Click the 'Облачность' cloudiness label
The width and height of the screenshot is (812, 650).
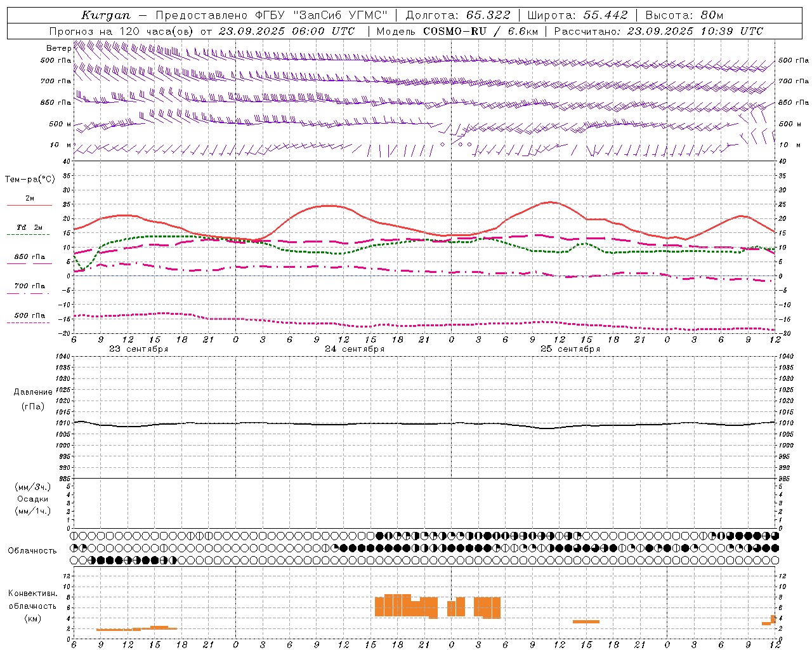click(x=32, y=551)
